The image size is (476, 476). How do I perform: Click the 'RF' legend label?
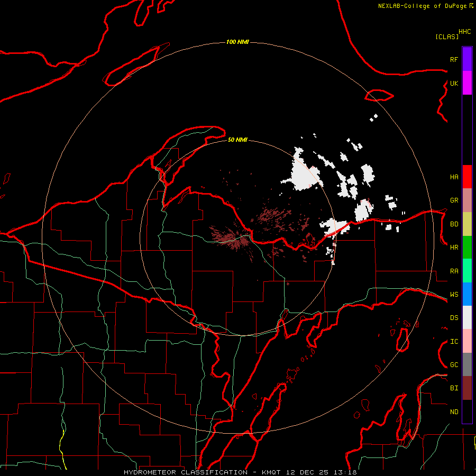click(x=454, y=60)
